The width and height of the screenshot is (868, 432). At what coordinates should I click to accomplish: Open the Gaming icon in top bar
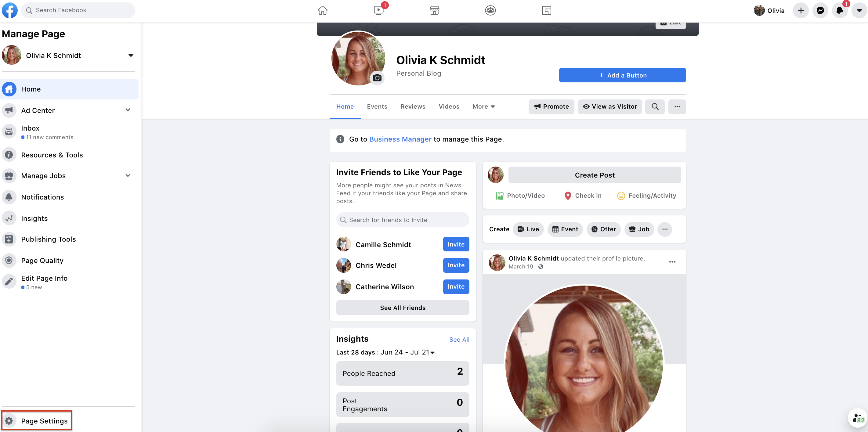click(x=546, y=10)
